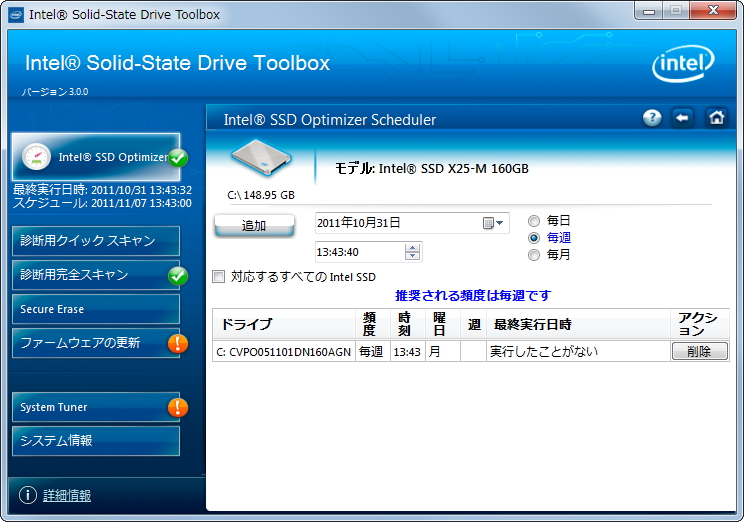744x522 pixels.
Task: Increase time with the up spinner arrow
Action: click(412, 248)
